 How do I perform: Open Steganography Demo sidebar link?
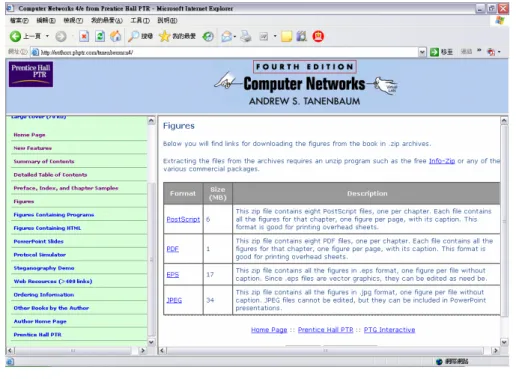(44, 268)
